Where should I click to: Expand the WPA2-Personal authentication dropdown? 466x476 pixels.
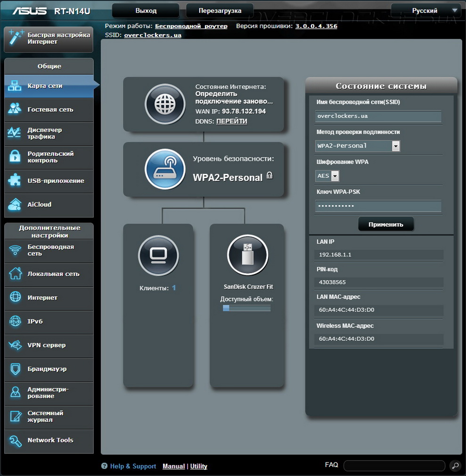tap(395, 146)
